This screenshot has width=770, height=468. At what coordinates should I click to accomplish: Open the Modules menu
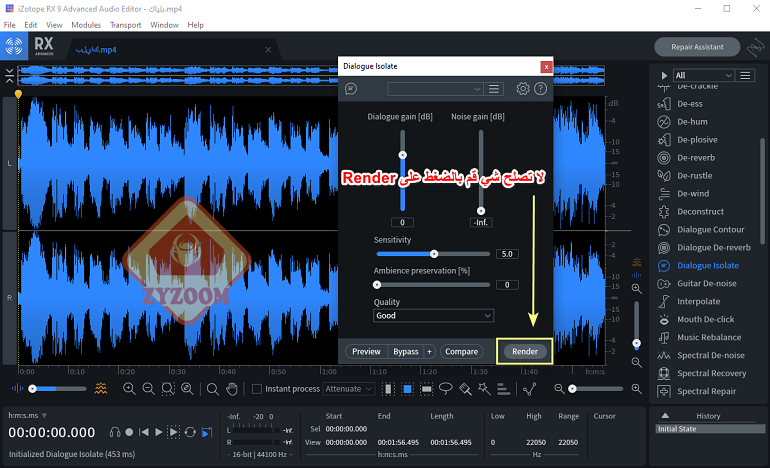click(86, 25)
